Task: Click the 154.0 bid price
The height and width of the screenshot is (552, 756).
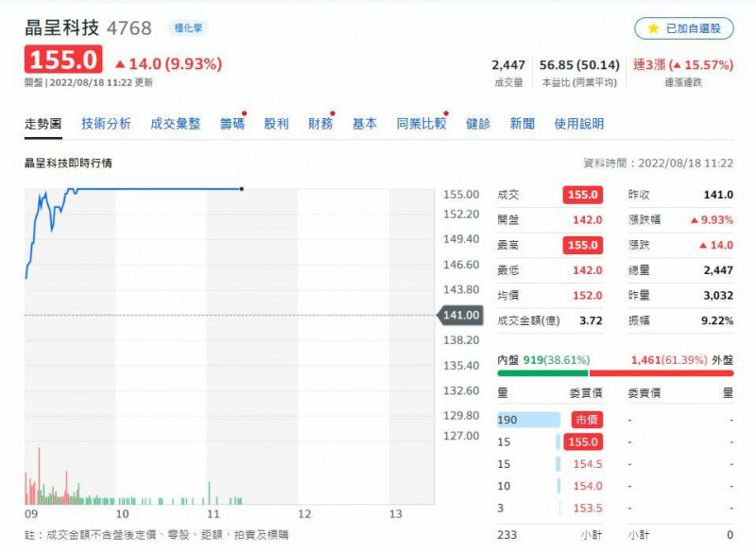Action: [587, 486]
